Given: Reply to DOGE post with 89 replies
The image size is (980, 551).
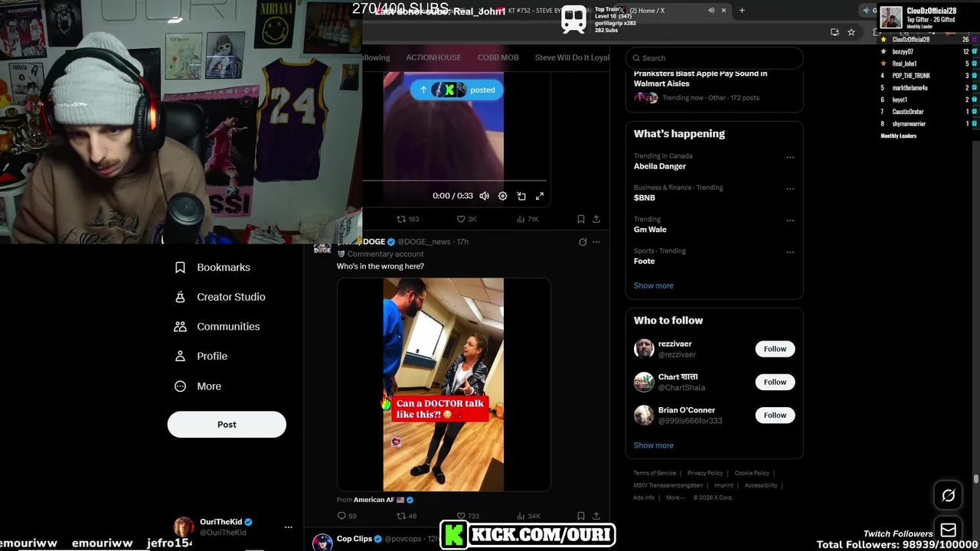Looking at the screenshot, I should (x=347, y=516).
